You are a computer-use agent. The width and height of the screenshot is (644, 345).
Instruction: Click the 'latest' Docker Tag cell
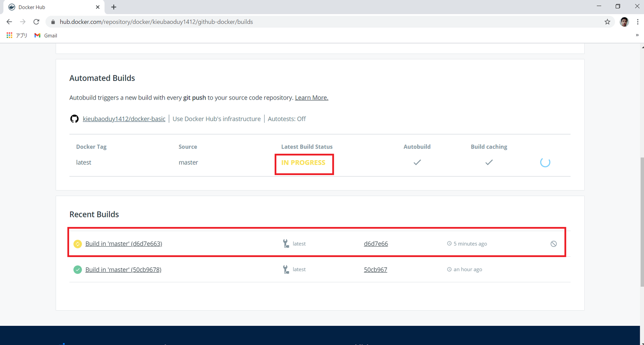pyautogui.click(x=84, y=163)
